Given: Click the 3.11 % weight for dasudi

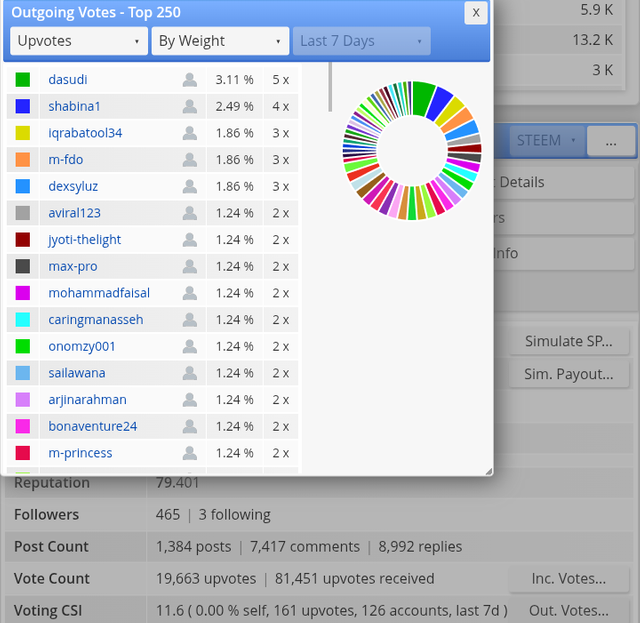Looking at the screenshot, I should (234, 80).
